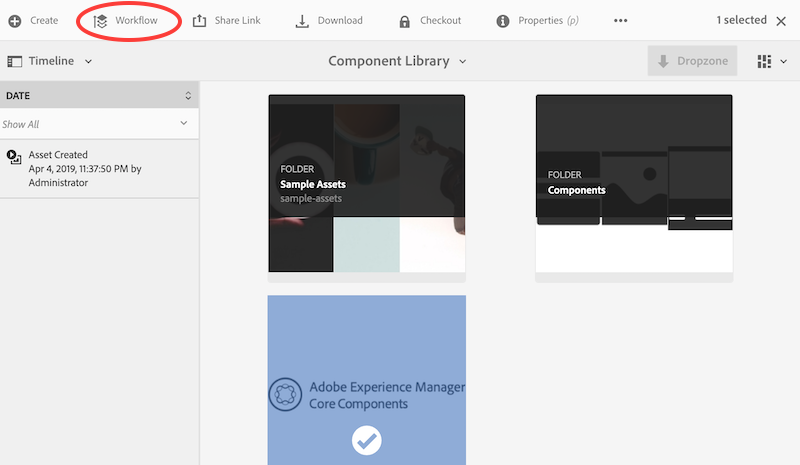Click the card view switcher icon
This screenshot has width=800, height=465.
tap(764, 61)
